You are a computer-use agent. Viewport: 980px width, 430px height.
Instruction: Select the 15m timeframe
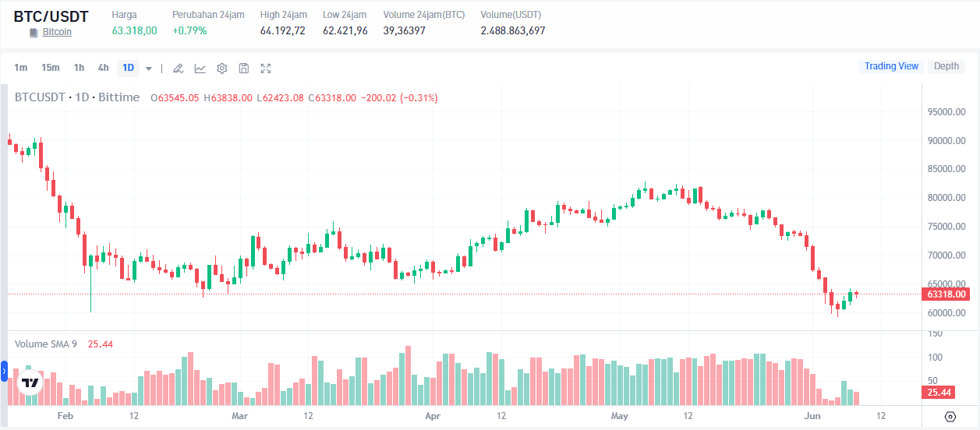click(x=51, y=68)
